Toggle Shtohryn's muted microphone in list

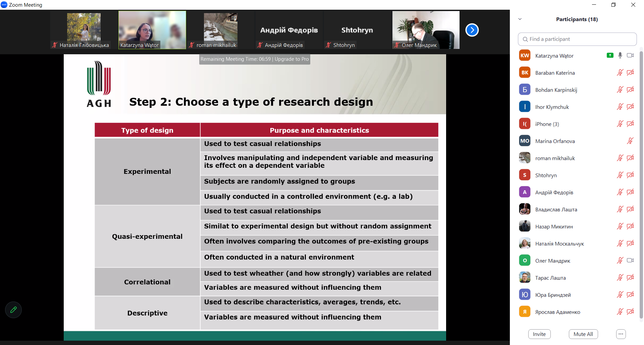click(x=620, y=175)
